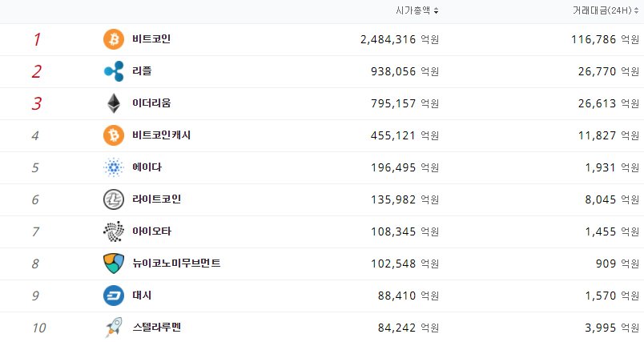Click the Cardano (에이다) dotted icon

tap(114, 167)
